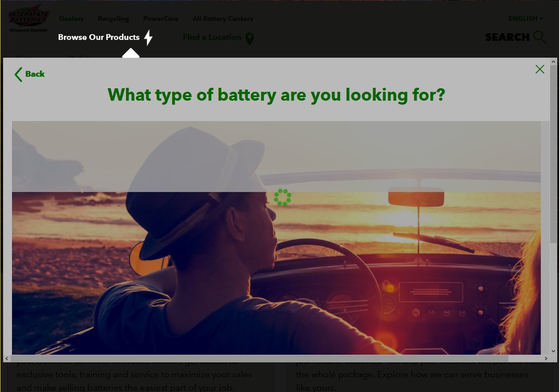Click the map pin location icon
Screen dimensions: 559x392
250,39
